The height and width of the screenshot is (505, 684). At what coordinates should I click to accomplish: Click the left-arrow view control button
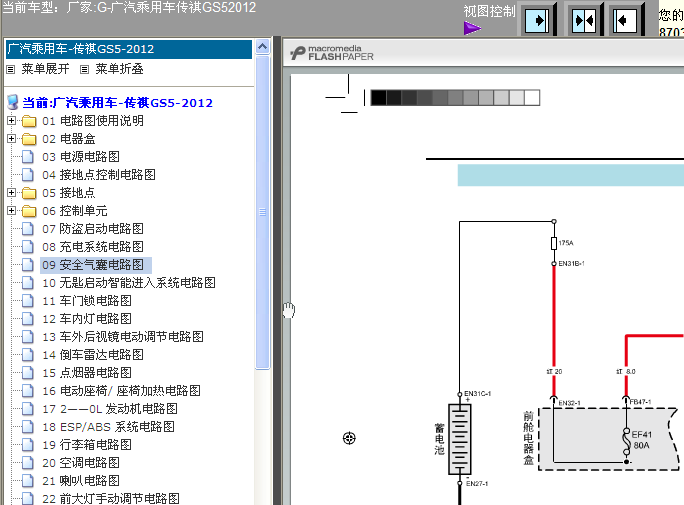click(x=624, y=20)
